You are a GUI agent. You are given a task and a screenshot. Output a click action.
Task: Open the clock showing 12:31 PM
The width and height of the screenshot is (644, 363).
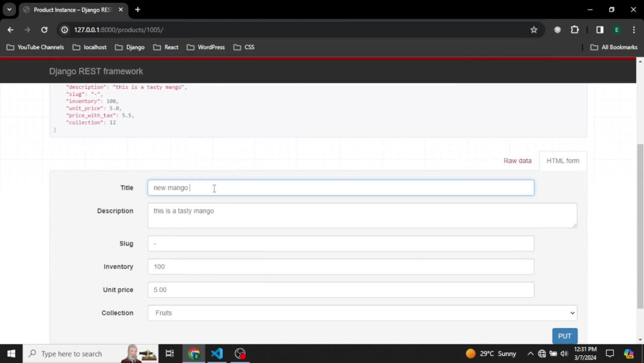point(585,353)
